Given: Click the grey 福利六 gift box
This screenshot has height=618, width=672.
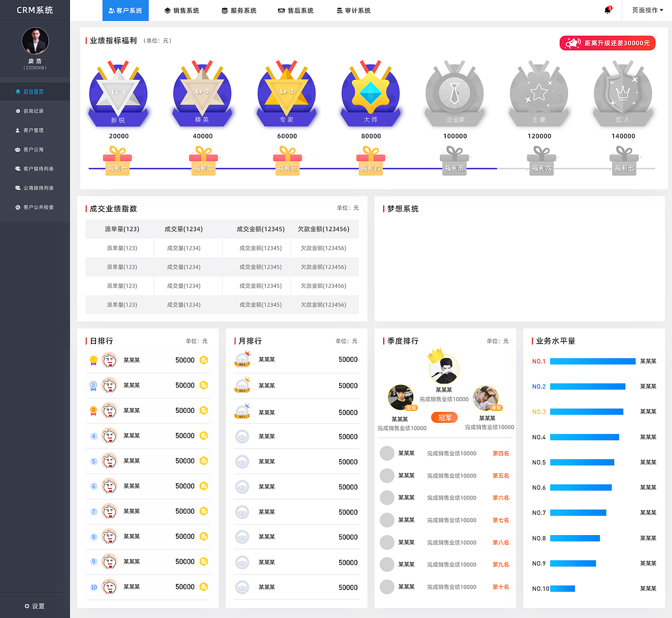Looking at the screenshot, I should point(542,162).
